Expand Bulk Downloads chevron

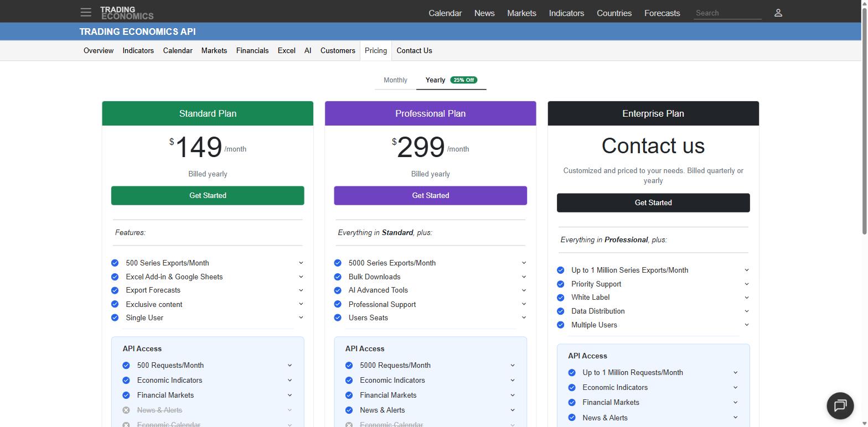pos(524,277)
